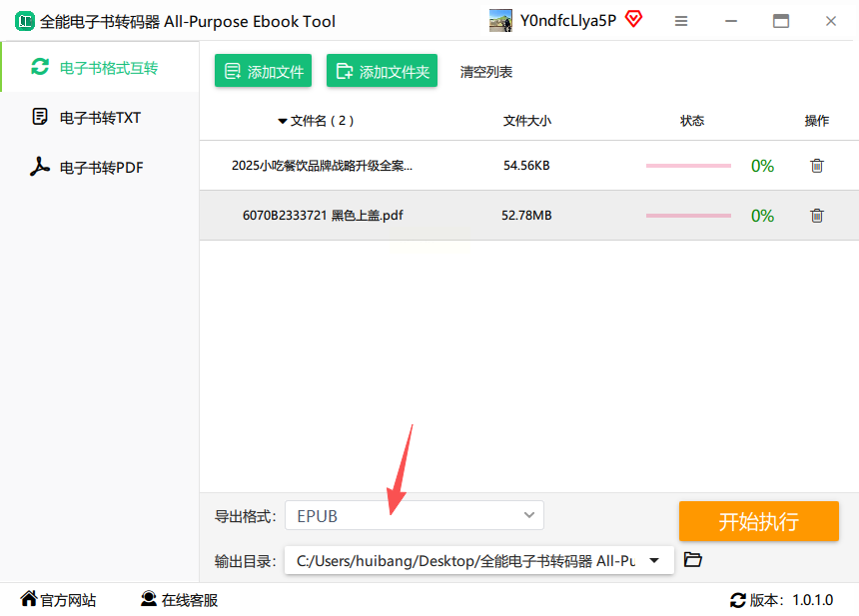The image size is (859, 616).
Task: Click the 导出格式 label
Action: pyautogui.click(x=245, y=516)
